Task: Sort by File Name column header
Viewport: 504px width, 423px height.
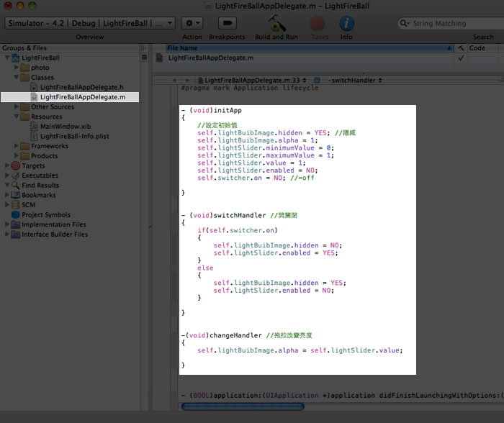Action: point(309,48)
